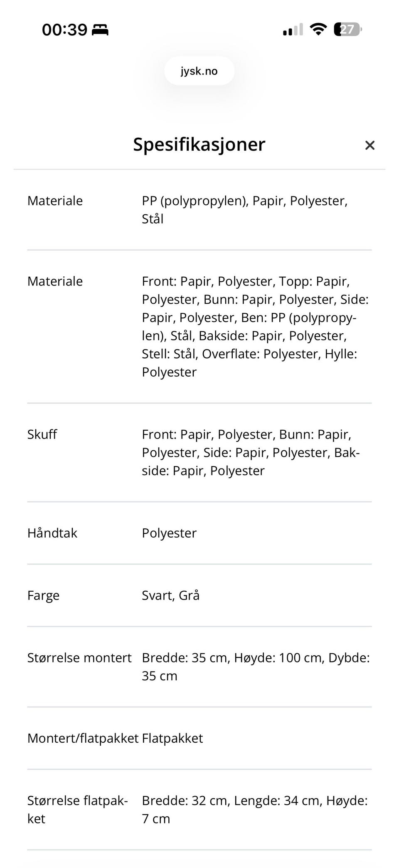Tap the battery indicator icon
The image size is (399, 868).
pyautogui.click(x=347, y=30)
